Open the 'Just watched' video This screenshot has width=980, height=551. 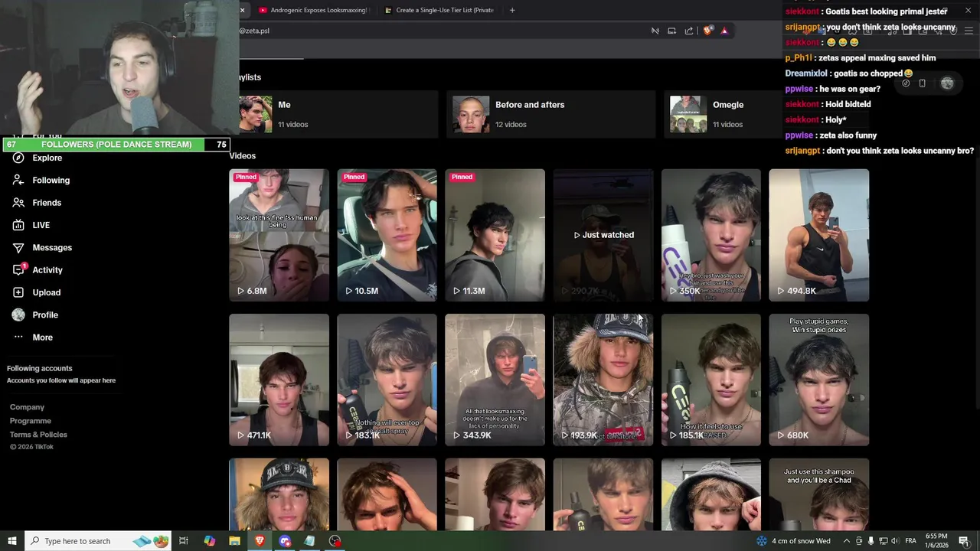tap(603, 235)
